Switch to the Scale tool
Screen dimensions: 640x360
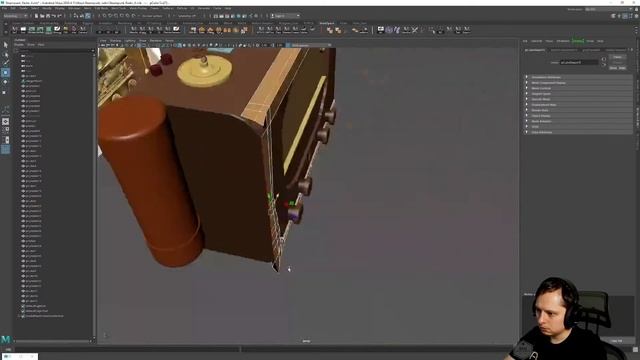[x=5, y=92]
